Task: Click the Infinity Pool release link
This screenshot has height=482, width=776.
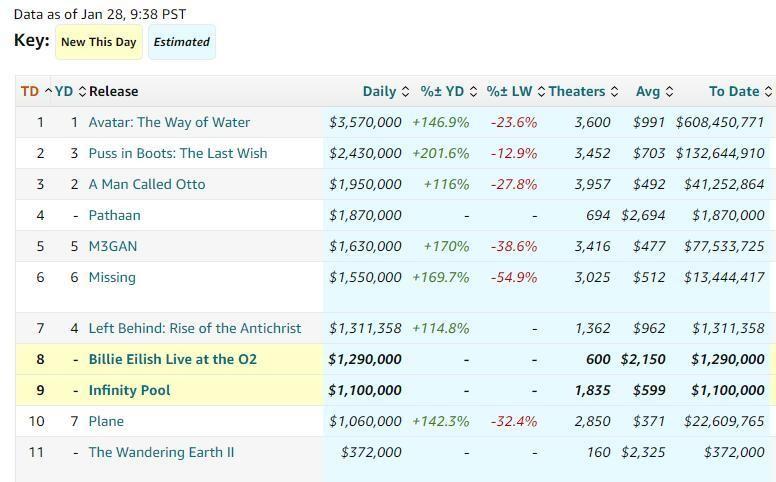Action: (x=129, y=390)
